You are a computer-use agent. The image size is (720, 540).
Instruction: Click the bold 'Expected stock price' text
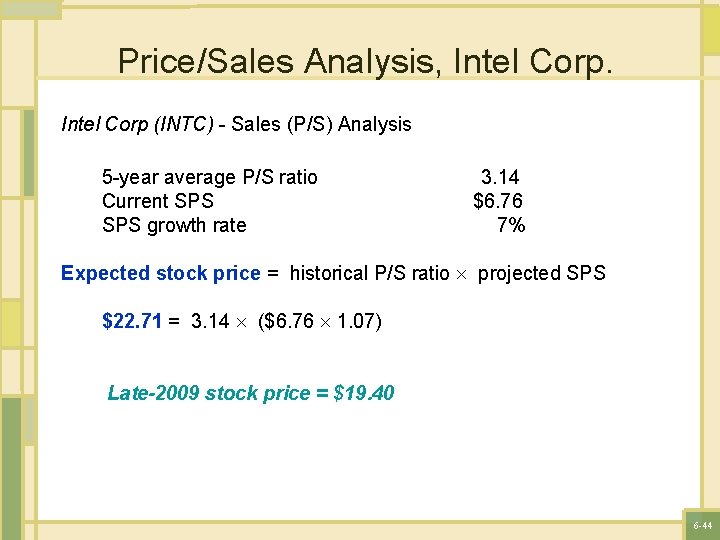click(161, 273)
